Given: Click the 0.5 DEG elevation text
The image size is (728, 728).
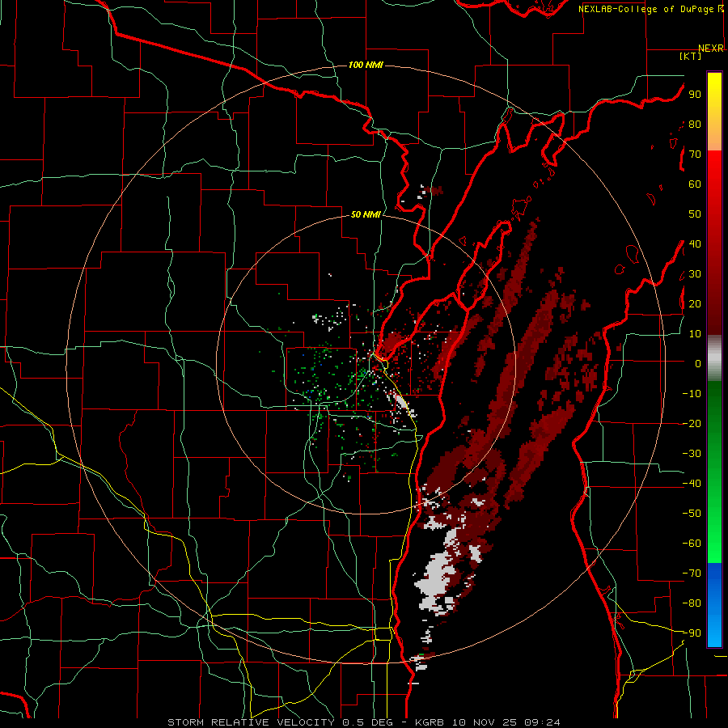Looking at the screenshot, I should [x=368, y=722].
